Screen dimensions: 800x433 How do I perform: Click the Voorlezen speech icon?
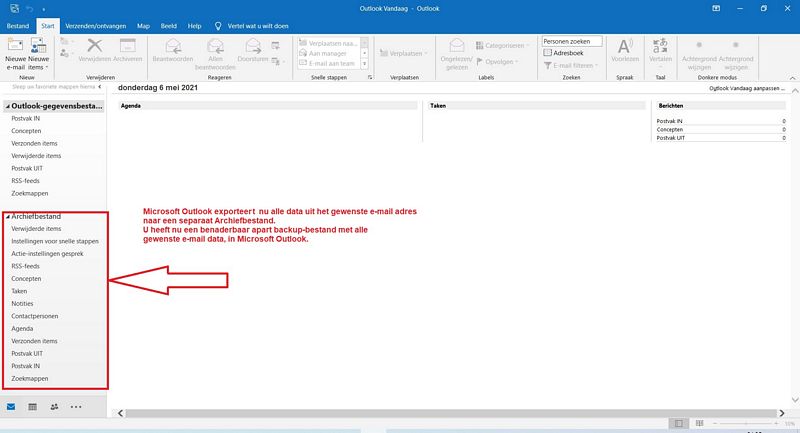[x=624, y=46]
